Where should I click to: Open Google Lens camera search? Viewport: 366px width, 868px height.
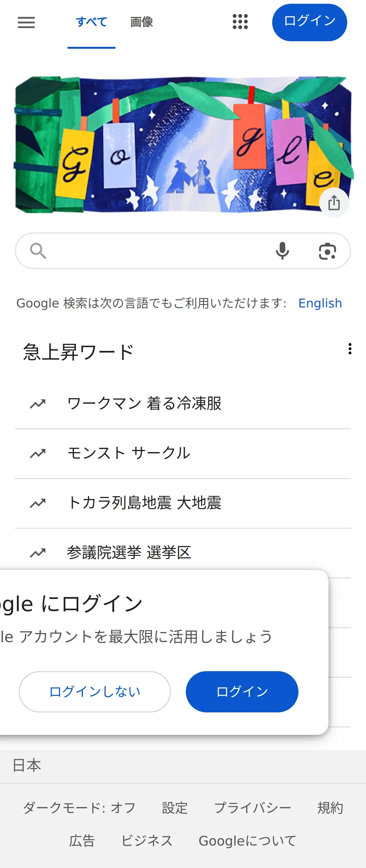[x=327, y=251]
